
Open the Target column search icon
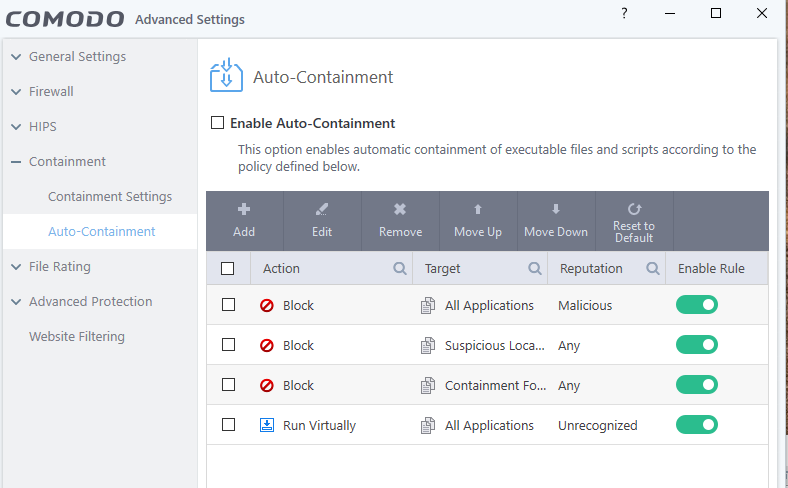[x=535, y=268]
